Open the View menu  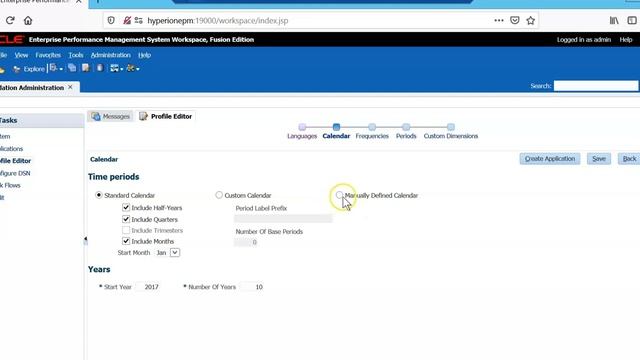21,55
